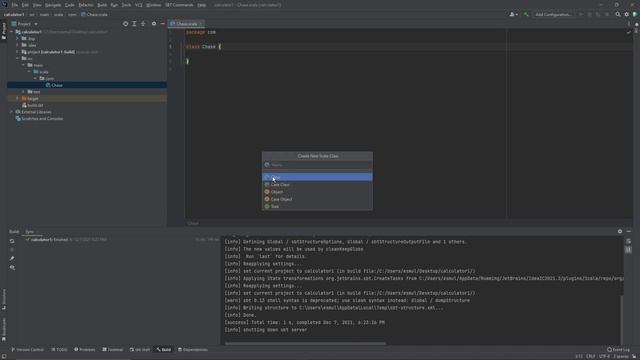
Task: Click the Name field in Create New Scala Class
Action: (317, 165)
